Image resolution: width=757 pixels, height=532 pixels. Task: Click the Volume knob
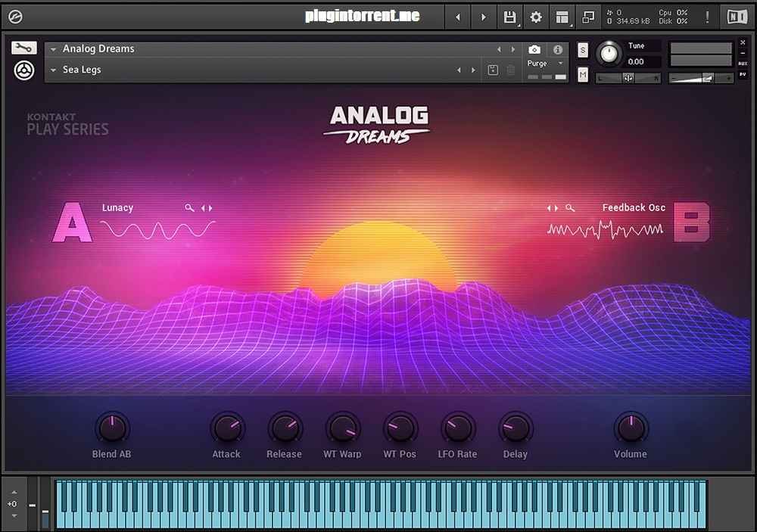pyautogui.click(x=631, y=428)
